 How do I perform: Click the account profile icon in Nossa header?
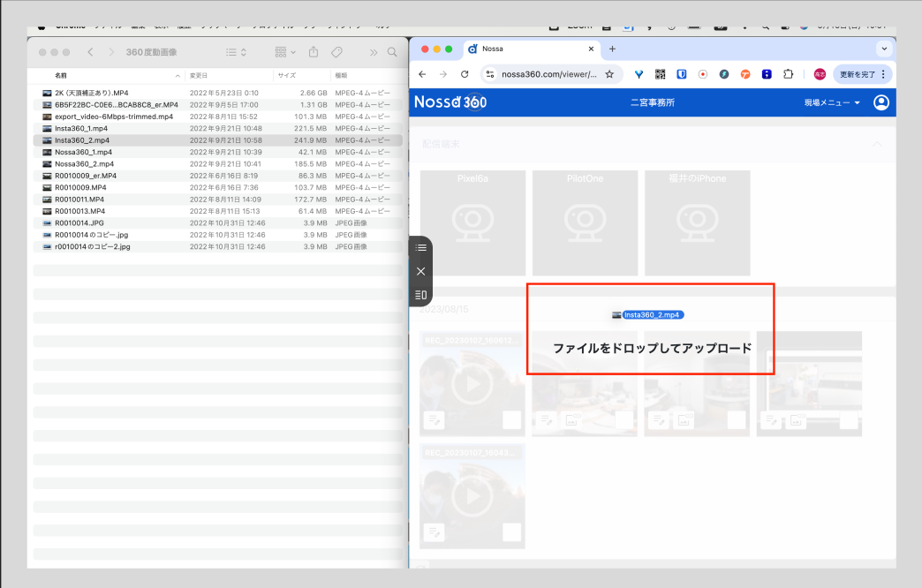[x=880, y=102]
